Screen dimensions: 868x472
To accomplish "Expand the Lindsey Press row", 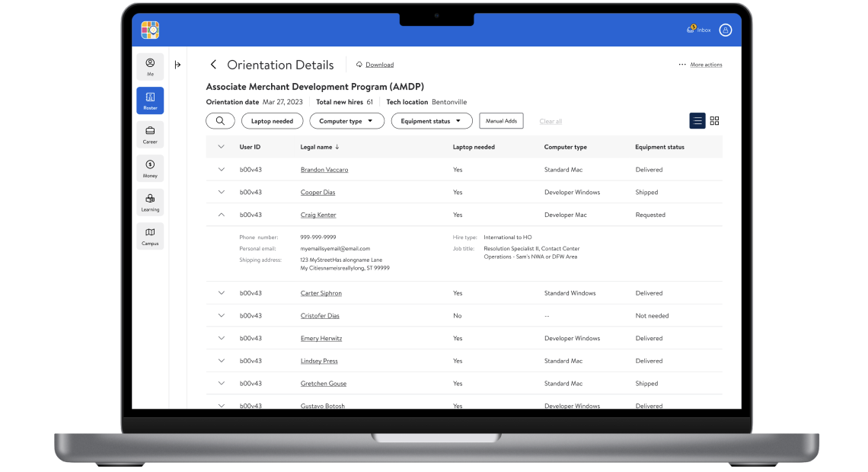I will click(222, 361).
